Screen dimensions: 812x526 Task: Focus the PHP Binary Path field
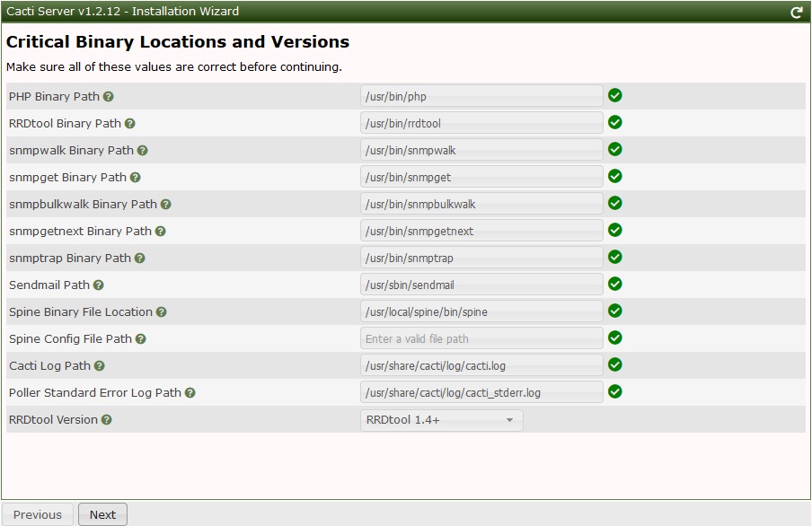click(x=481, y=96)
